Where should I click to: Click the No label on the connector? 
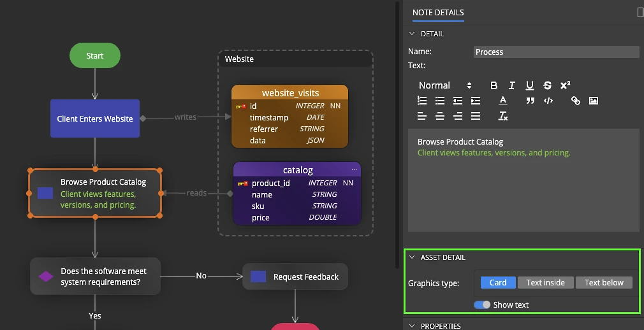201,276
